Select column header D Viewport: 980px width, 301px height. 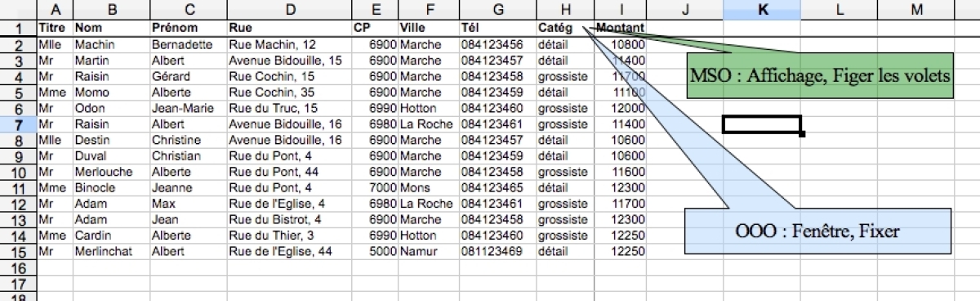pyautogui.click(x=289, y=9)
